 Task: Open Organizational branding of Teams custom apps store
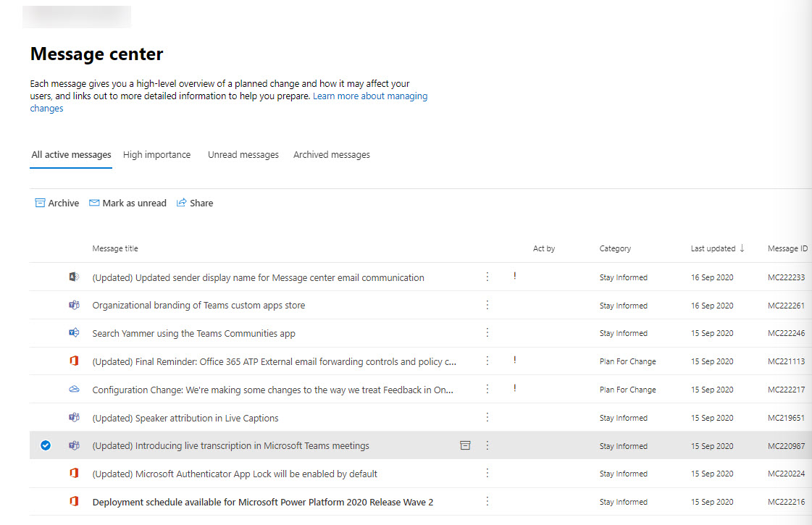point(198,306)
